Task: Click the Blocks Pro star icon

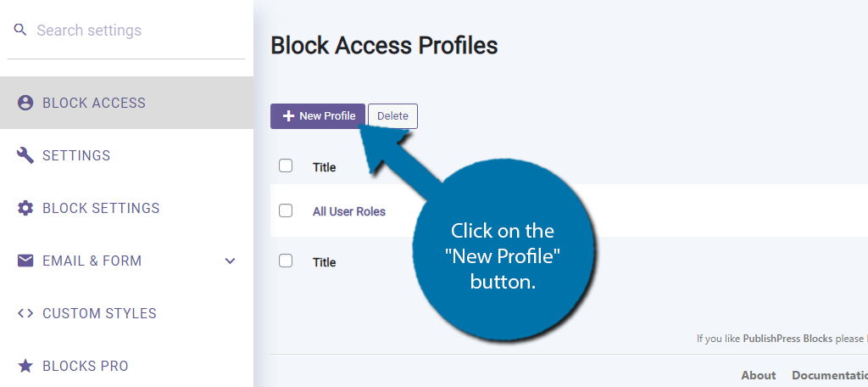Action: click(x=25, y=366)
